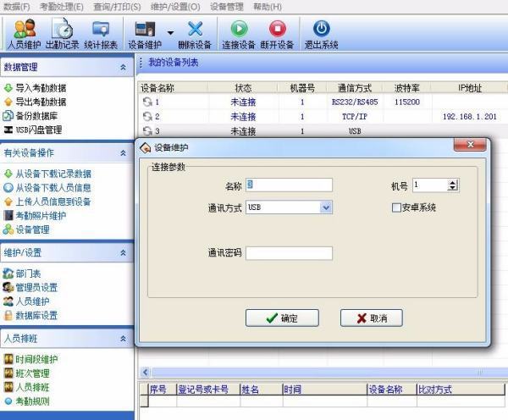Select 导出考勤数据 in sidebar
Image resolution: width=508 pixels, height=420 pixels.
35,102
